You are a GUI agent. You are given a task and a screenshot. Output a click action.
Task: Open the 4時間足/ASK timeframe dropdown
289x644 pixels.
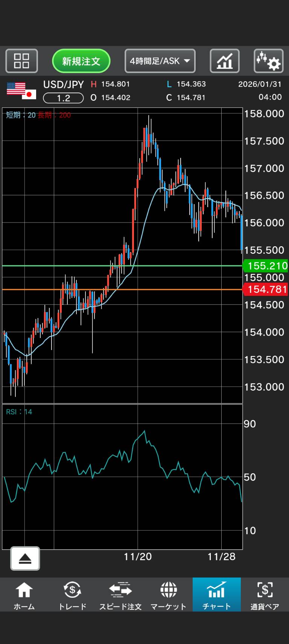tap(160, 61)
